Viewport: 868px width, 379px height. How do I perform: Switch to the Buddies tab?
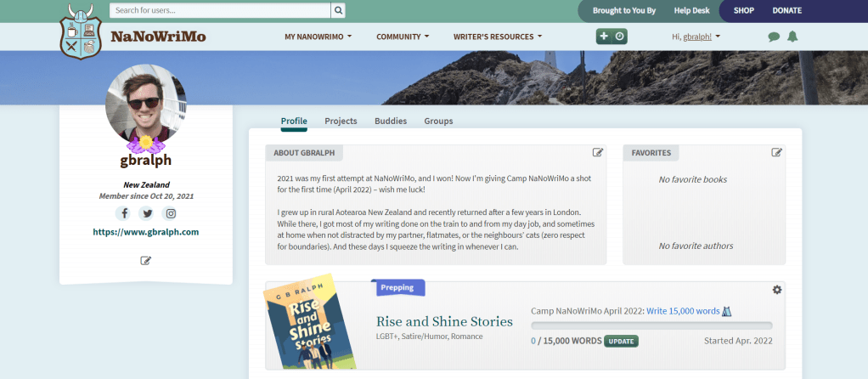(x=391, y=121)
